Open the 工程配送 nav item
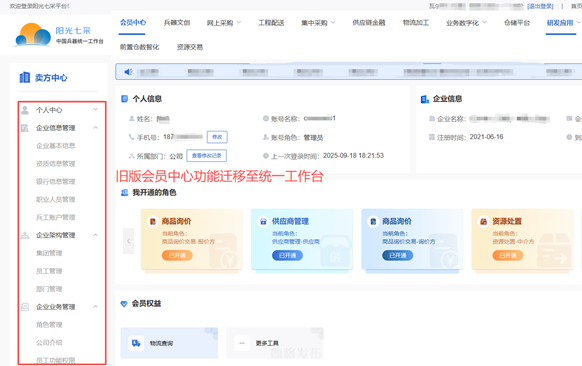The image size is (582, 366). coord(271,23)
